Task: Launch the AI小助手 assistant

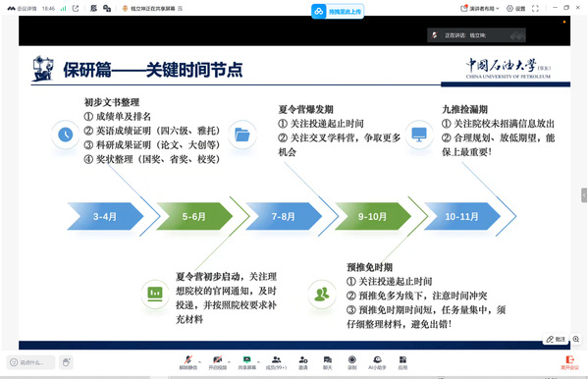Action: click(377, 363)
